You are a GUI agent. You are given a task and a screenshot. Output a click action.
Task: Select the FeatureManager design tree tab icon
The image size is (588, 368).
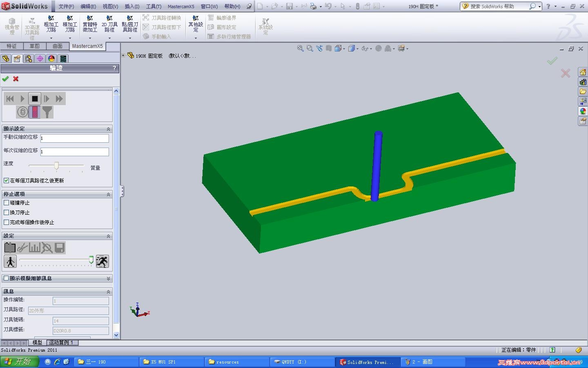click(x=6, y=58)
